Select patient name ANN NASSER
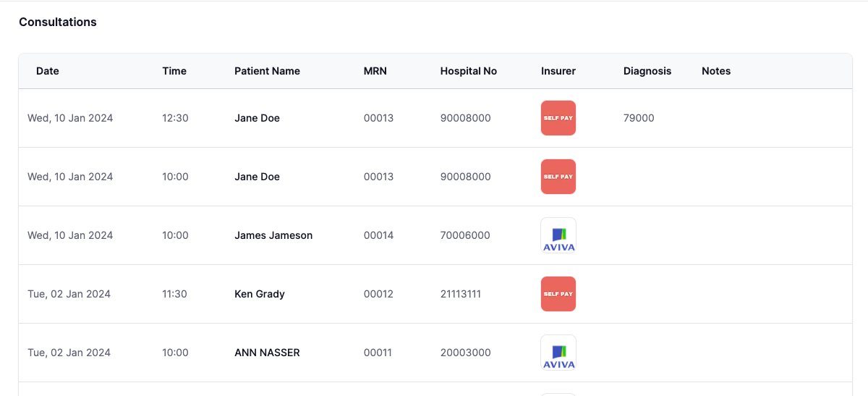The image size is (868, 396). [267, 353]
